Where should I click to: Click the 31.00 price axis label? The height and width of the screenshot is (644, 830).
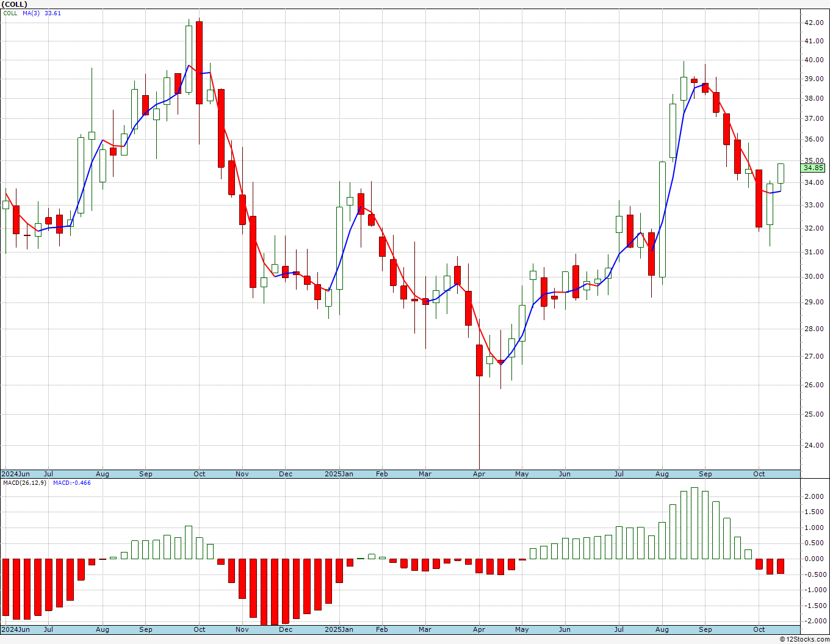tap(814, 252)
